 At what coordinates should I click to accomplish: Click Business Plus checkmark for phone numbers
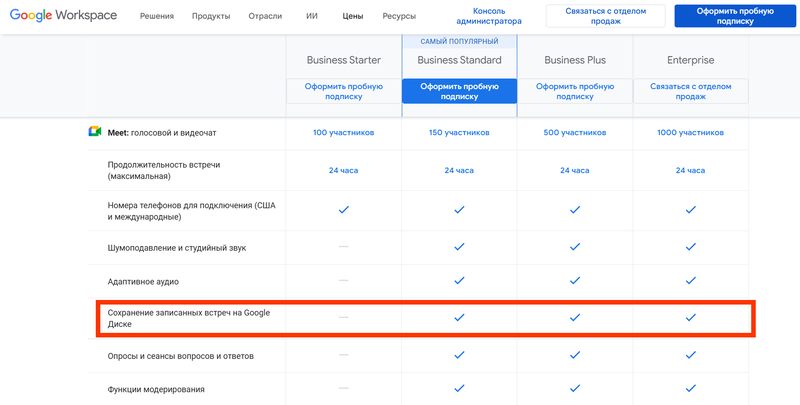(575, 210)
